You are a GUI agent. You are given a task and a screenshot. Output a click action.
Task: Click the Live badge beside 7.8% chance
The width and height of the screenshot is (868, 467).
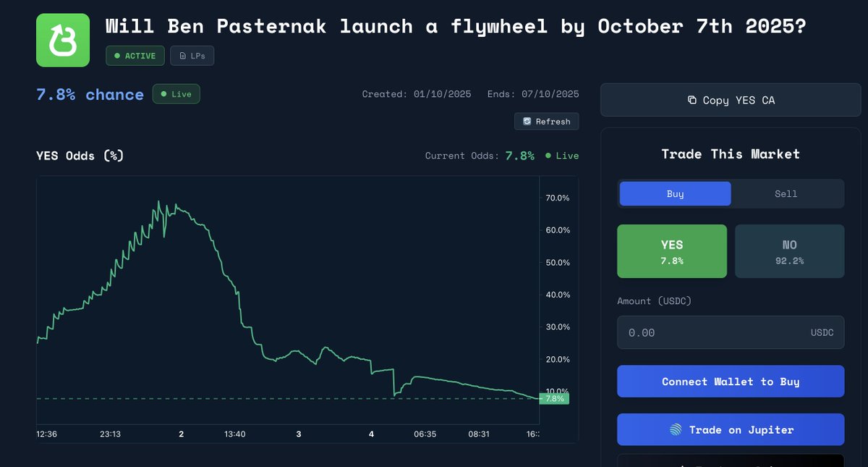point(176,94)
